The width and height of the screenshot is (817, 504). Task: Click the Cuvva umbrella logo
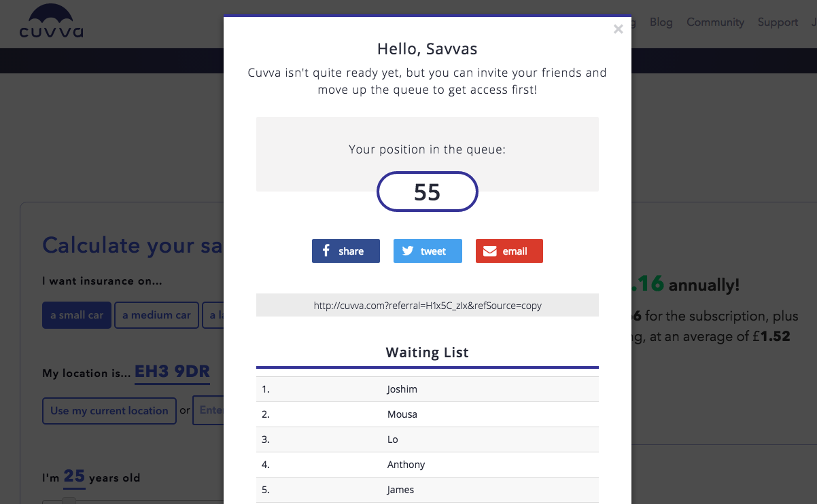tap(51, 21)
